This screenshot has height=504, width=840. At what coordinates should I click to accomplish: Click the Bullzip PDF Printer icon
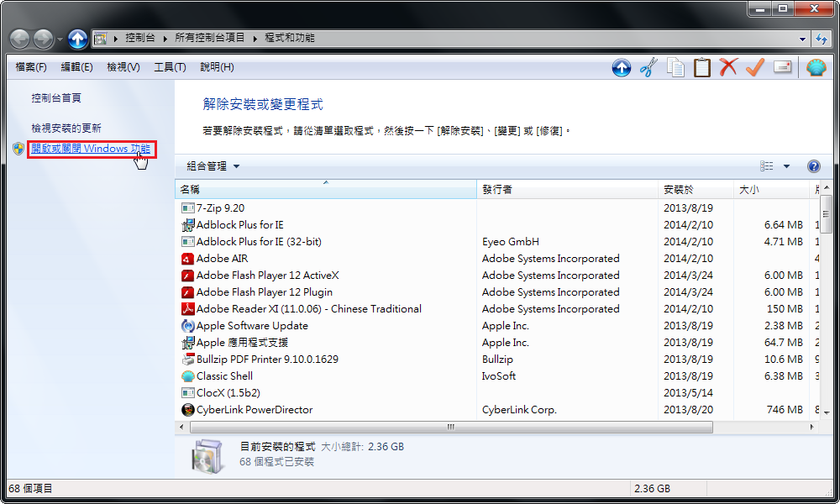187,360
